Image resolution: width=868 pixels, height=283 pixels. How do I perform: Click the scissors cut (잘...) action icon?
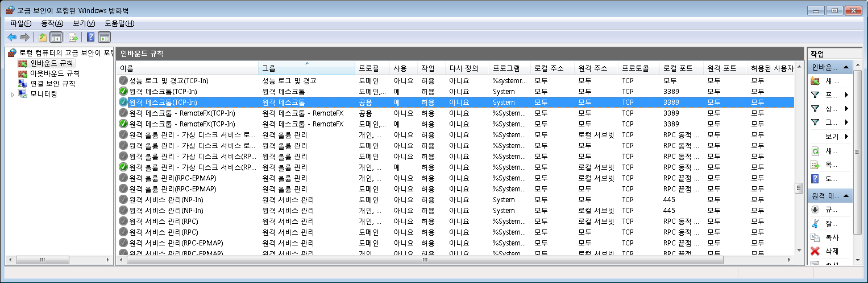(815, 224)
